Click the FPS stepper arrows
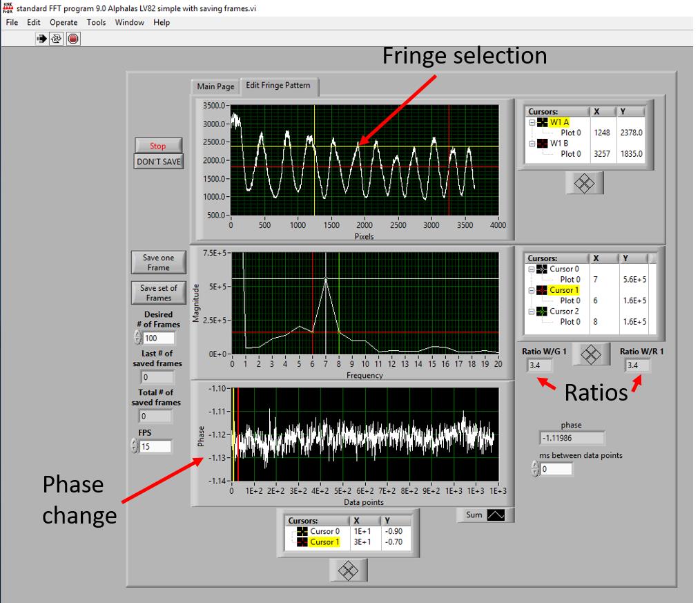 coord(136,446)
